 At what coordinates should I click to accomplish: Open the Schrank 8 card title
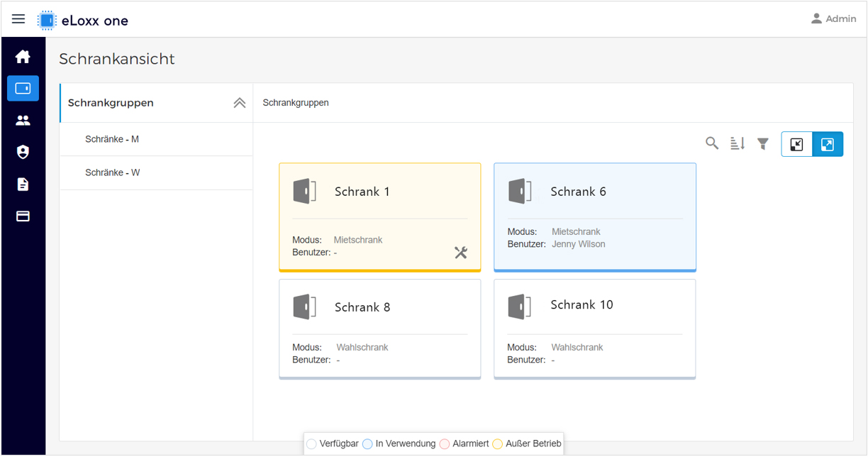[x=362, y=307]
